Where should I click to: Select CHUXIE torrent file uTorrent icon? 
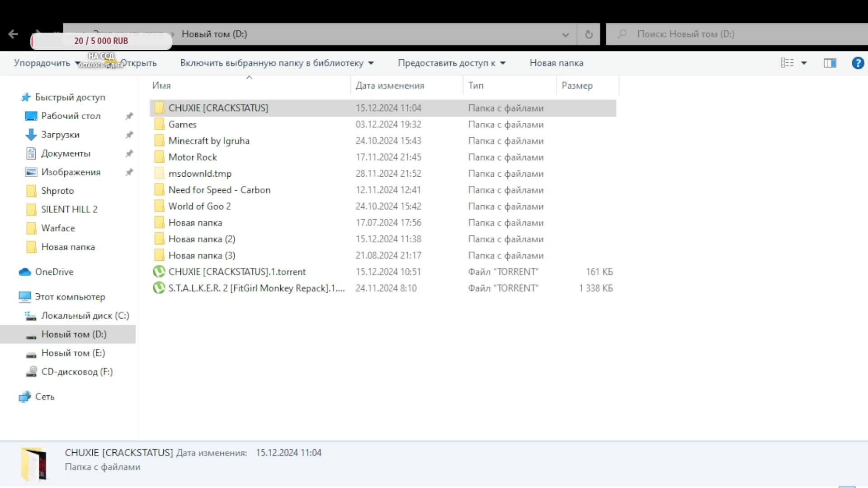159,272
